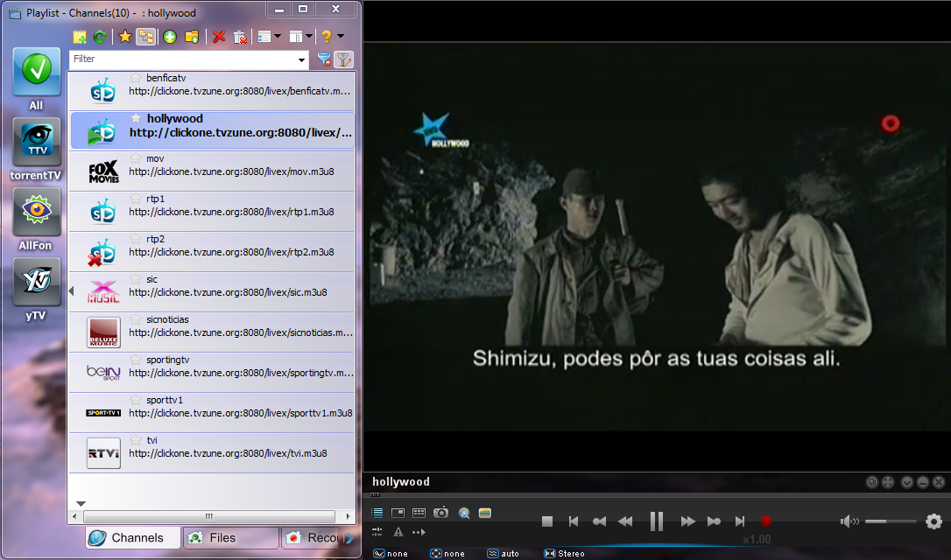The image size is (951, 560).
Task: Select the sporttv1 channel row
Action: [x=212, y=412]
